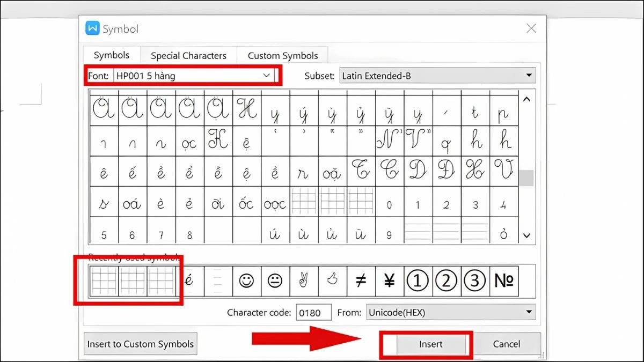Image resolution: width=644 pixels, height=362 pixels.
Task: Select the circled number 1 symbol
Action: [418, 280]
